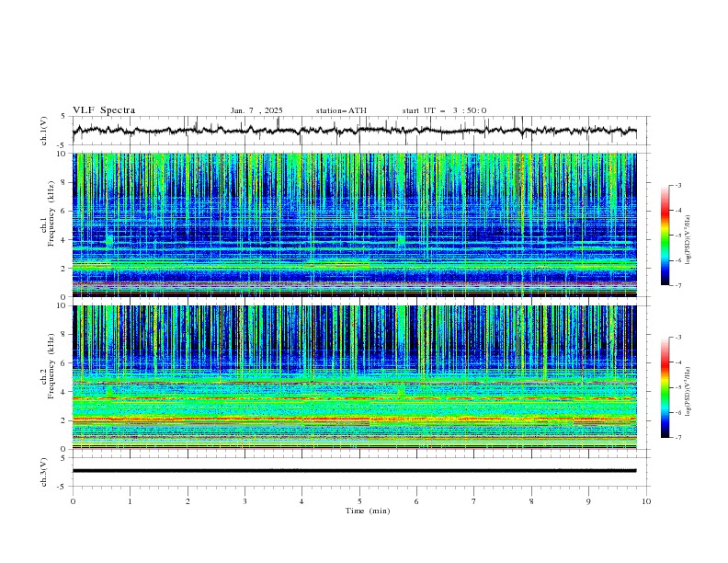Click the ch.2 color scale bar
Screen dimensions: 728x563
tap(665, 387)
